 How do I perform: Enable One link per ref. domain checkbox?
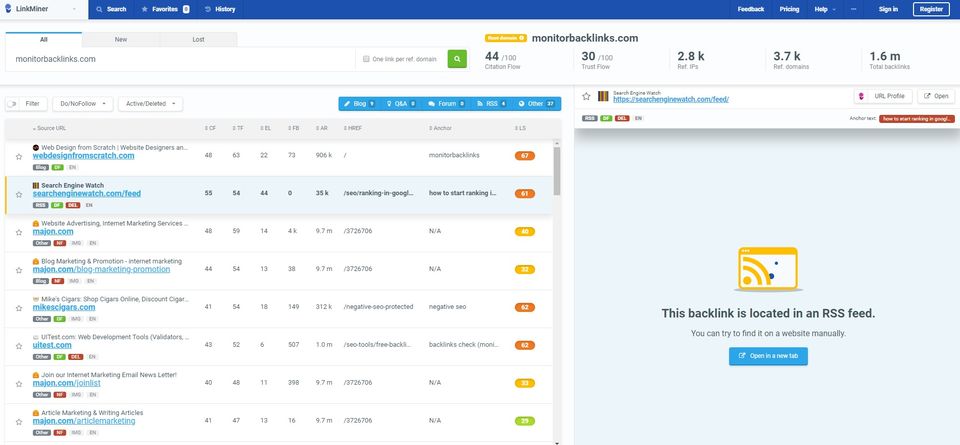[366, 59]
